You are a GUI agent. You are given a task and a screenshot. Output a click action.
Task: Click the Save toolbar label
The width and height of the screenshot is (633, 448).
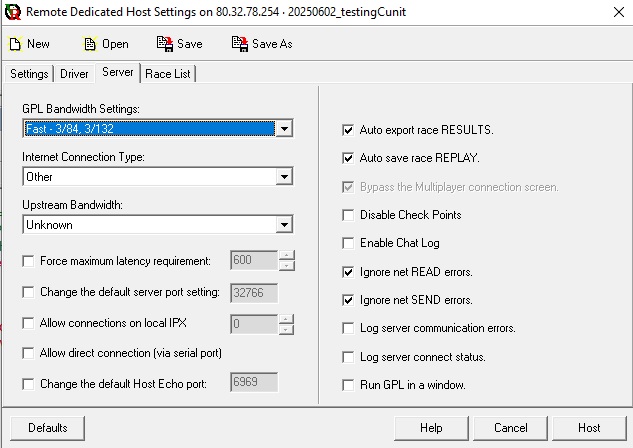pos(190,44)
